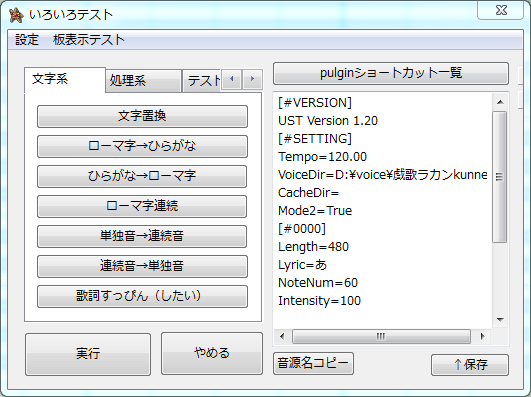Click the star app icon in title bar
This screenshot has width=531, height=397.
click(16, 16)
